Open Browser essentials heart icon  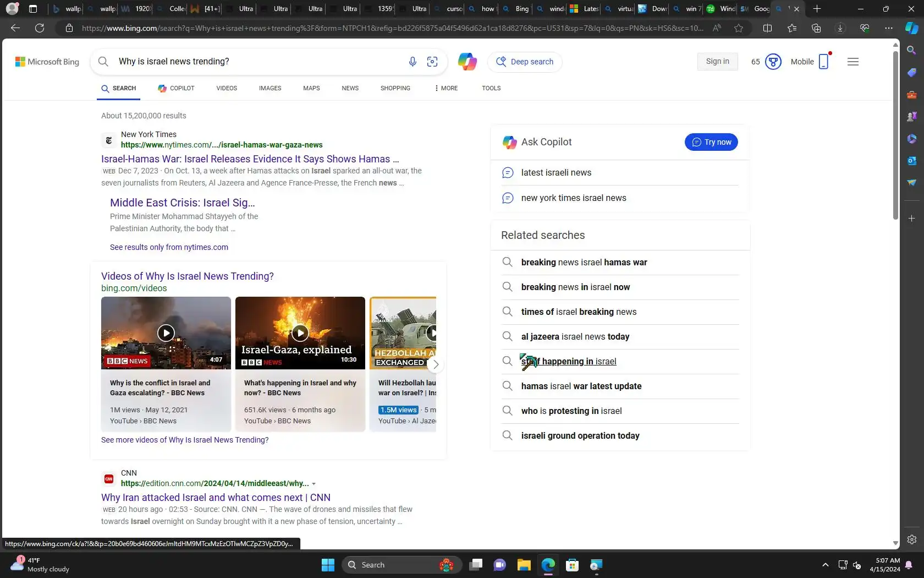[865, 28]
